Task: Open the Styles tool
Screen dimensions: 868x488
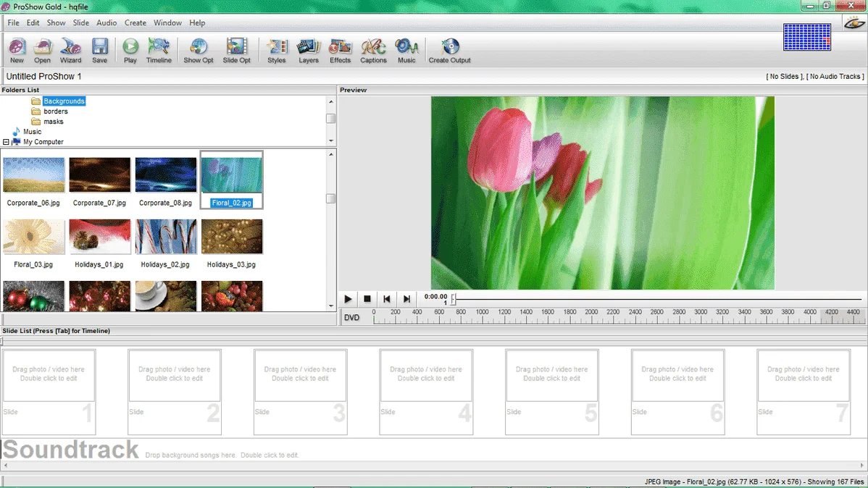Action: click(x=276, y=51)
